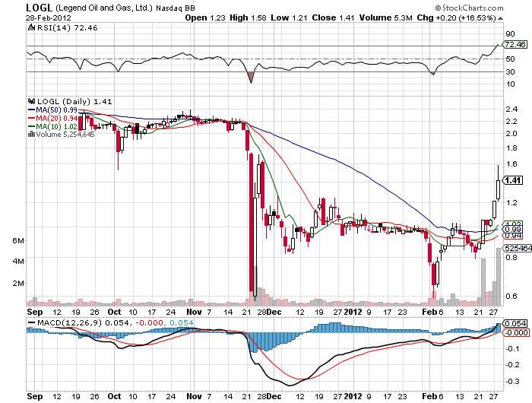Click the RSI(14) 72.46 label

tap(67, 28)
